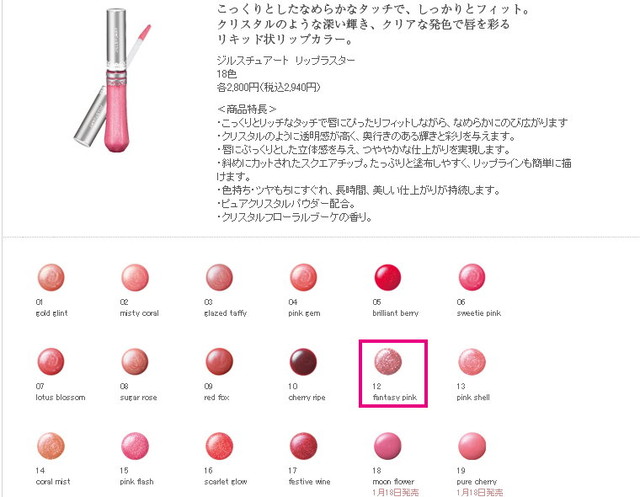
Task: Select the 09 red fox color swatch
Action: (219, 362)
